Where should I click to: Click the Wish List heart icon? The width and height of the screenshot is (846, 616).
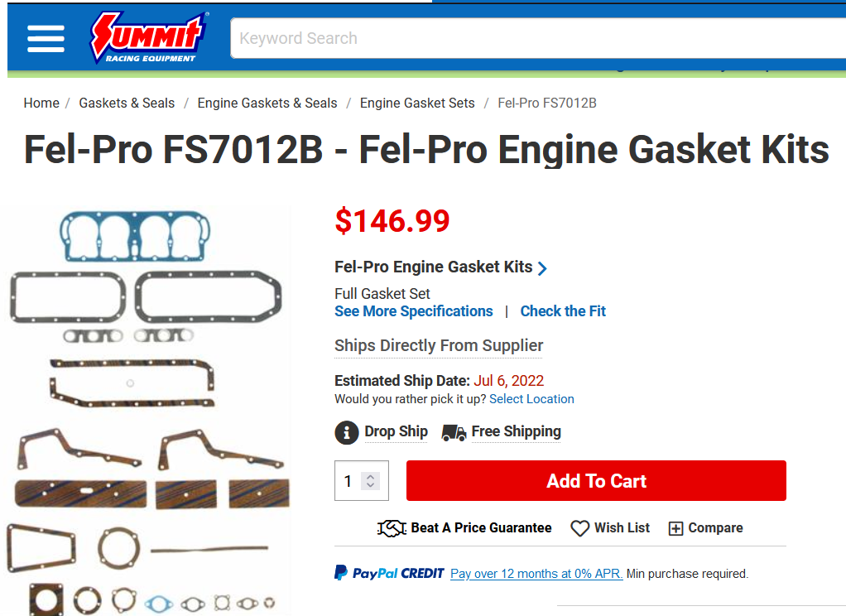point(580,528)
